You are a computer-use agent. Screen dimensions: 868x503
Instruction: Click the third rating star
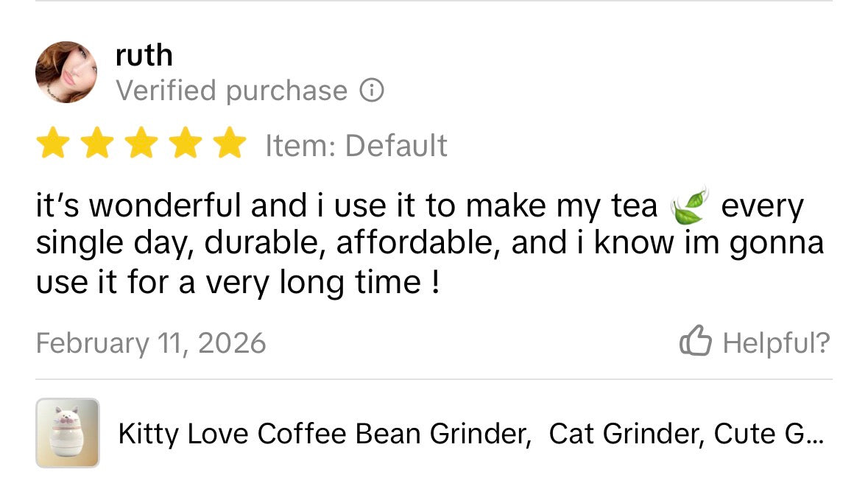point(141,144)
